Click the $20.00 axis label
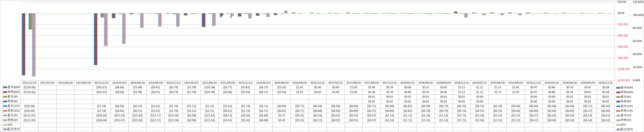This screenshot has height=132, width=644. tap(622, 2)
